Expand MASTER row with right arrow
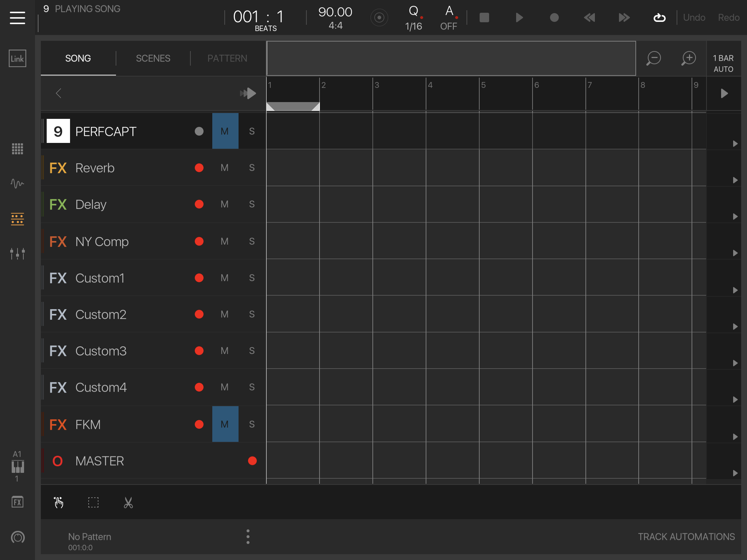Viewport: 747px width, 560px height. [735, 473]
